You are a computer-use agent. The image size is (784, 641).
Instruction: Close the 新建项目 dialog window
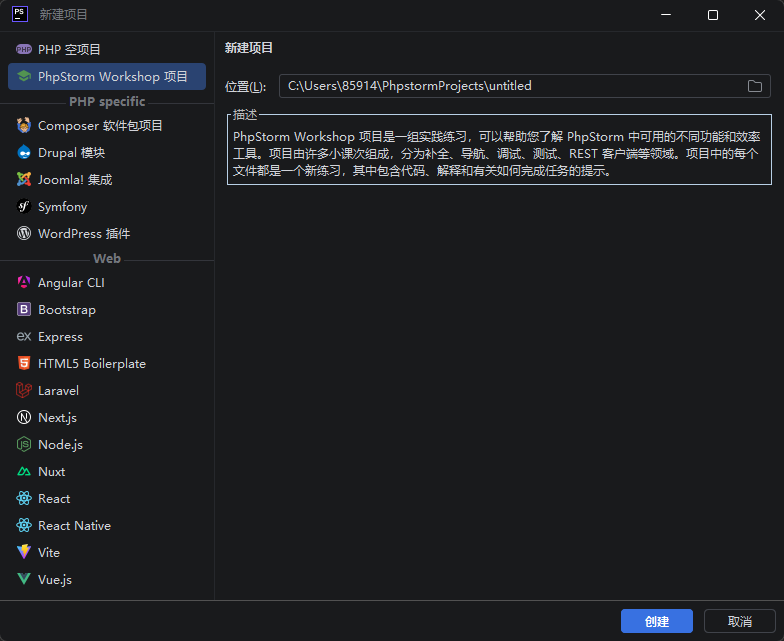pyautogui.click(x=760, y=15)
